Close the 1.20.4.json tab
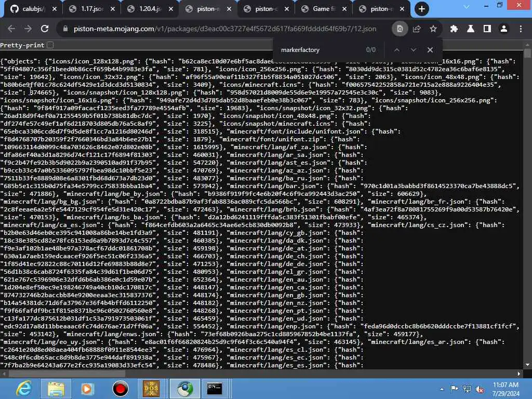This screenshot has height=399, width=532. pos(171,9)
